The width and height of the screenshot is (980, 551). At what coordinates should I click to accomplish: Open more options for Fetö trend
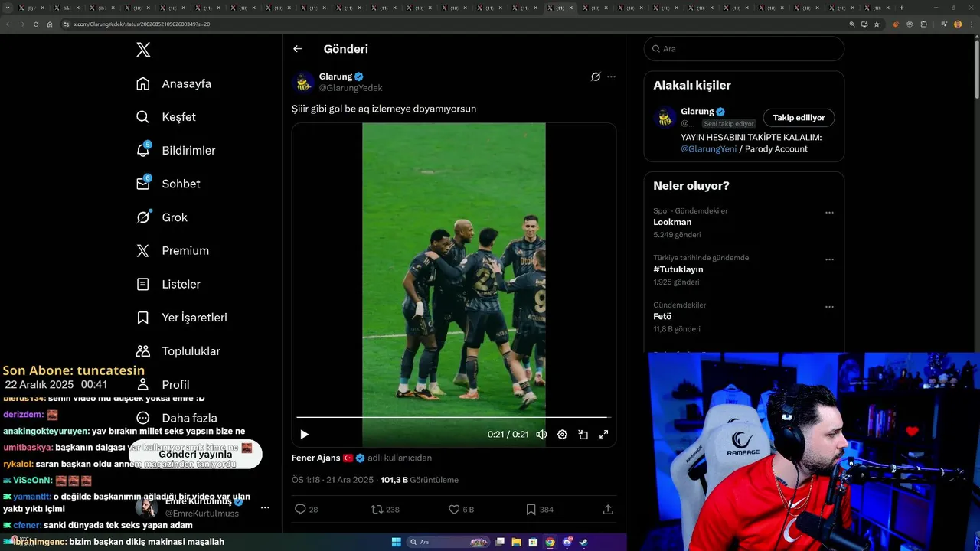point(829,307)
